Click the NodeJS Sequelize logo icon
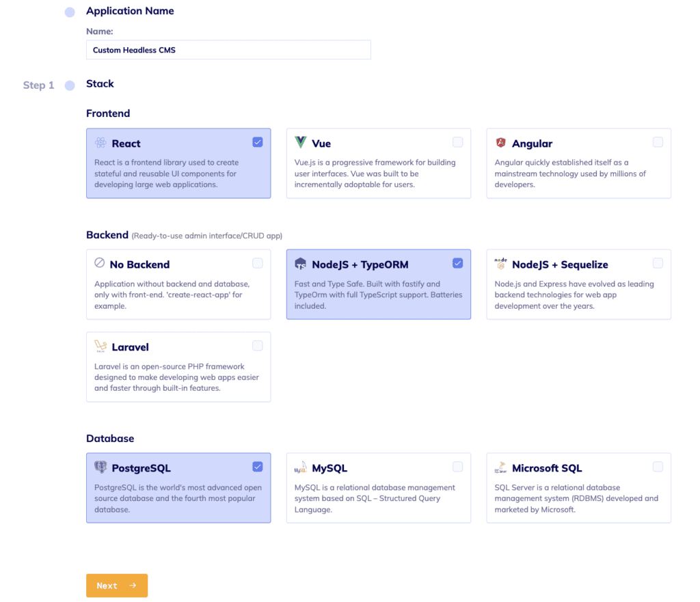 [x=500, y=263]
